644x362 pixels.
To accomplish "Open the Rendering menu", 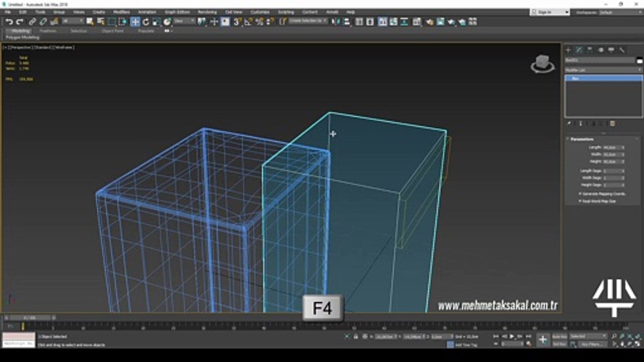I will [x=207, y=12].
